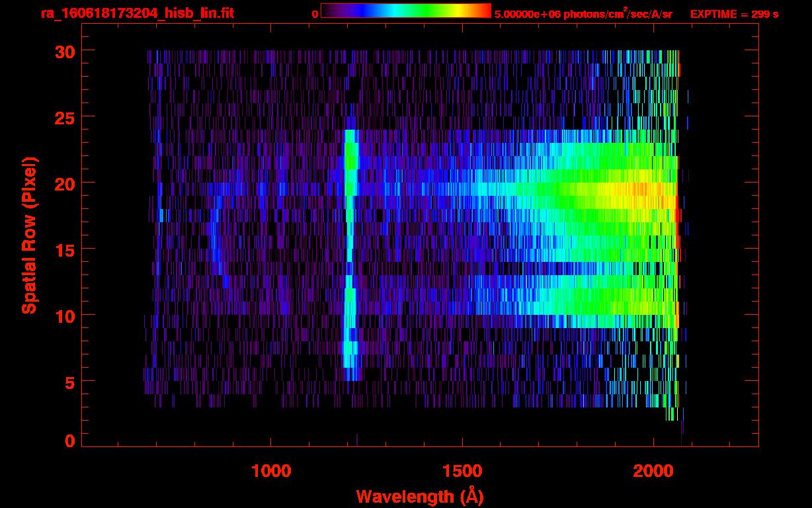Select the Spatial Row (Pixel) axis label
This screenshot has width=812, height=508.
pyautogui.click(x=29, y=235)
